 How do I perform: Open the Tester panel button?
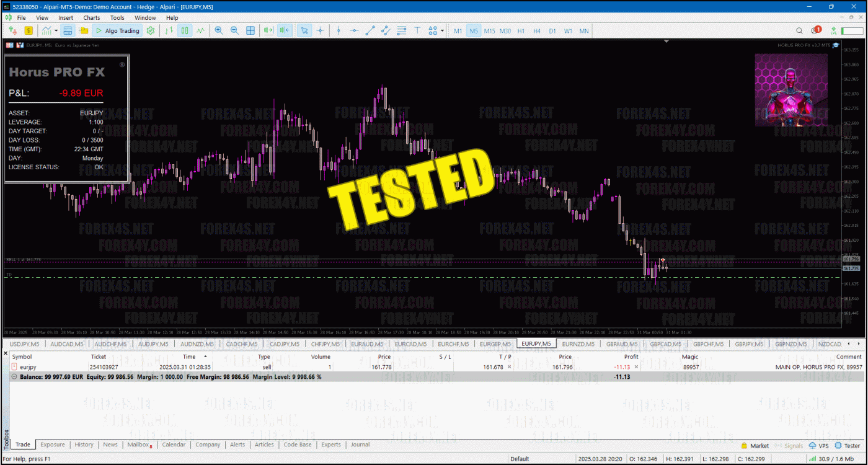pos(847,446)
